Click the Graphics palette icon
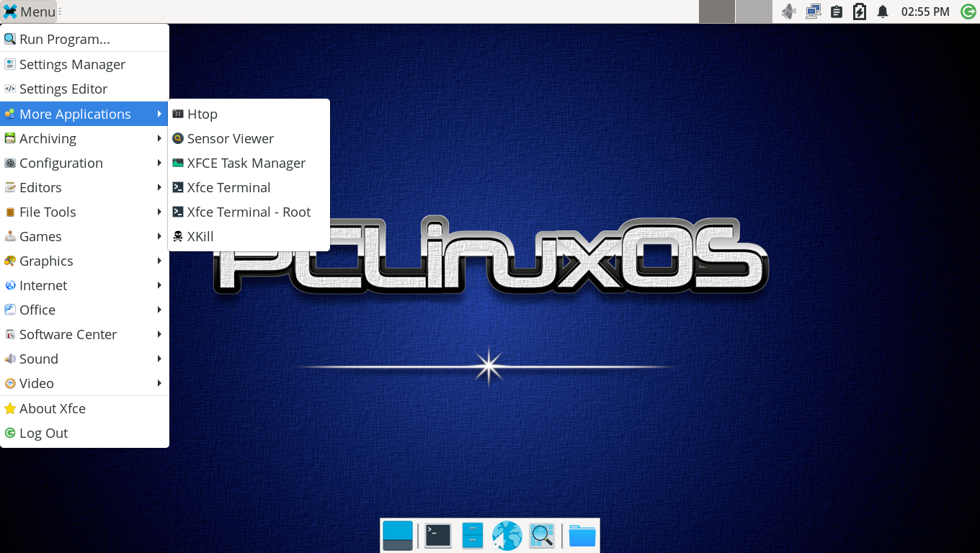The height and width of the screenshot is (553, 980). tap(10, 261)
